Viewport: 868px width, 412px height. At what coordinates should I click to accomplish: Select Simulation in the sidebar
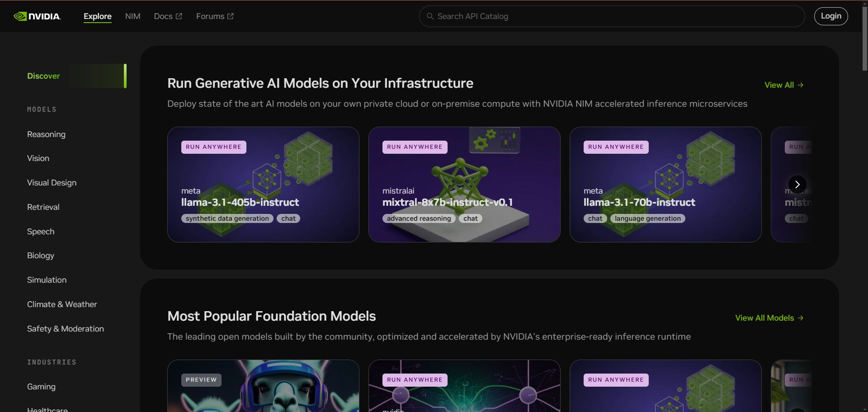[x=47, y=280]
